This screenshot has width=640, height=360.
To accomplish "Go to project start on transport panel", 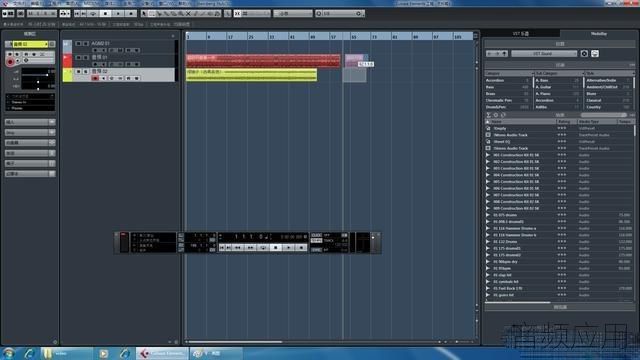I will pyautogui.click(x=222, y=247).
